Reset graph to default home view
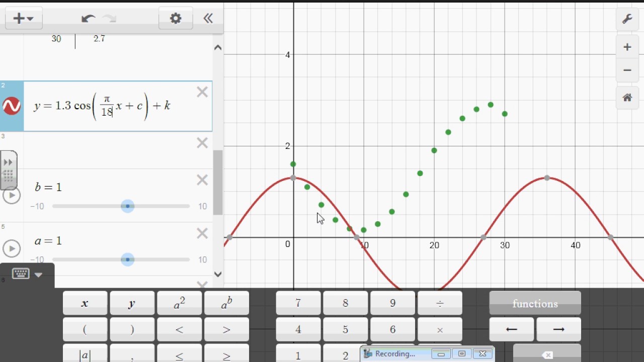This screenshot has height=362, width=644. (627, 98)
